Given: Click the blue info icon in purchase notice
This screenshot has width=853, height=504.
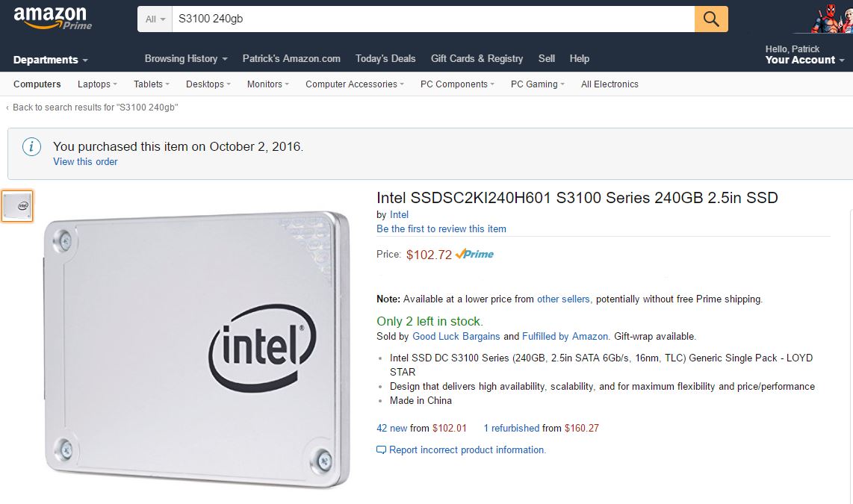Looking at the screenshot, I should [31, 147].
